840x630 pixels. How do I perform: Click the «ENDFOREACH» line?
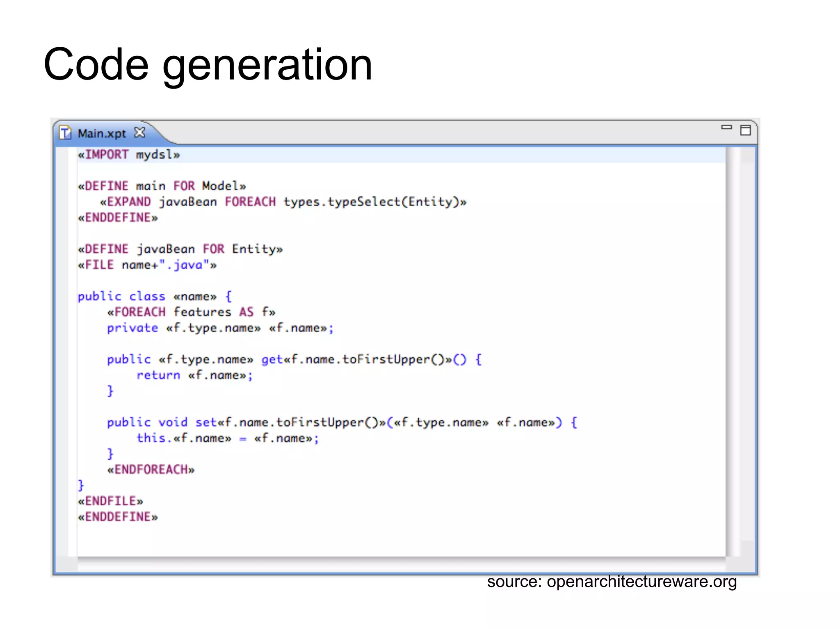[x=151, y=470]
